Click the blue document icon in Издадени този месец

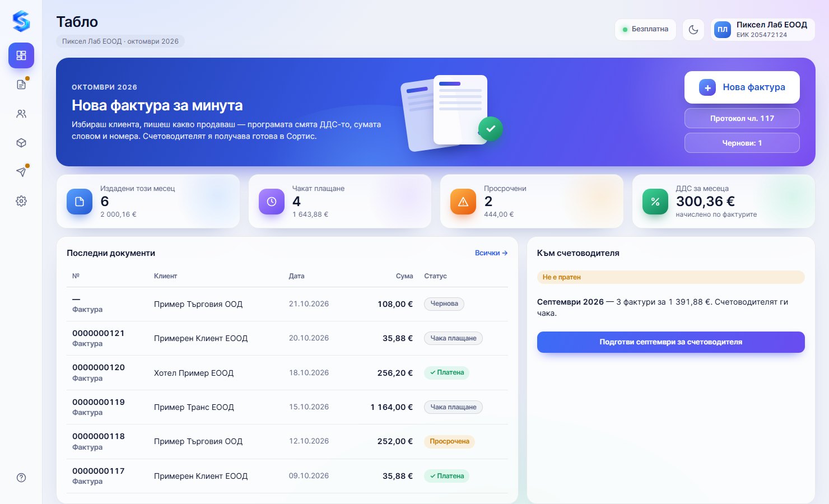coord(80,202)
